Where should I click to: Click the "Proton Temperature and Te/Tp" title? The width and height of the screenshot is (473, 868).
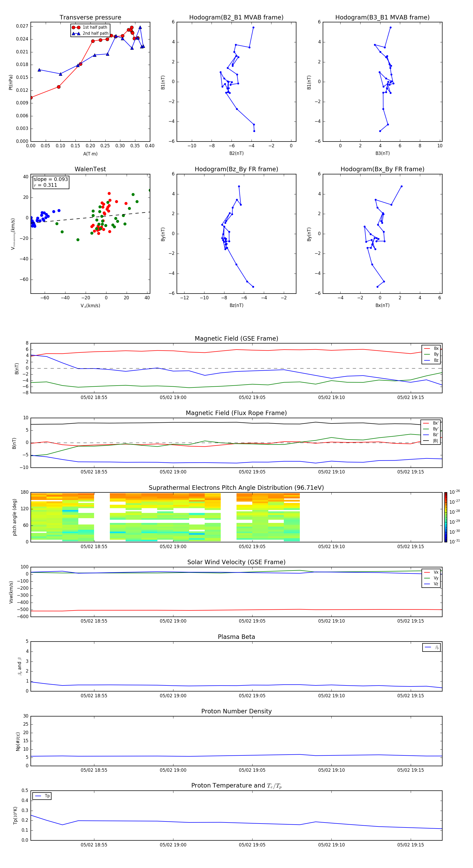tap(236, 786)
